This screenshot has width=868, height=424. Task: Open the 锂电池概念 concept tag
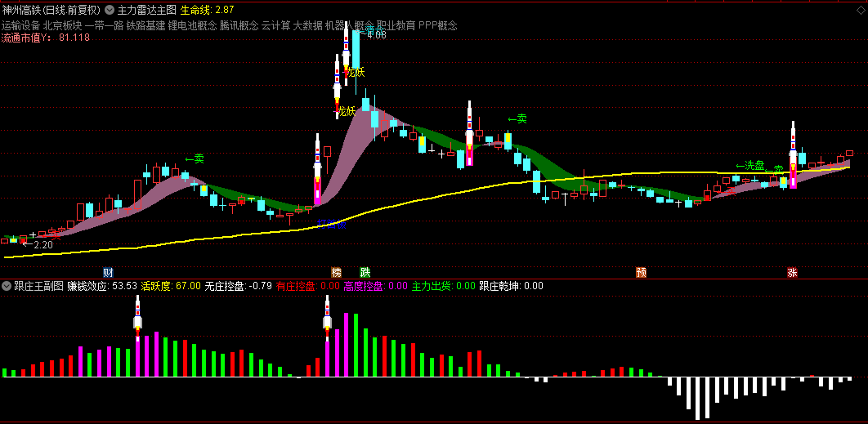click(x=192, y=25)
